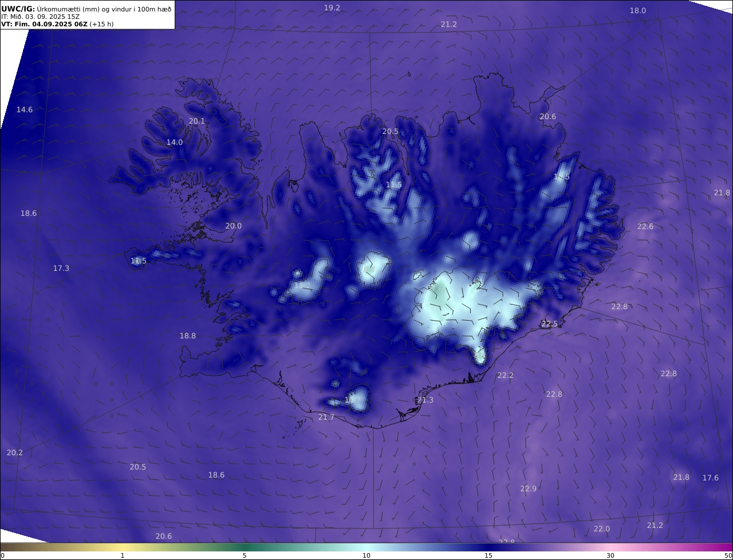
Task: Click the 14.6 value label
Action: coord(25,109)
